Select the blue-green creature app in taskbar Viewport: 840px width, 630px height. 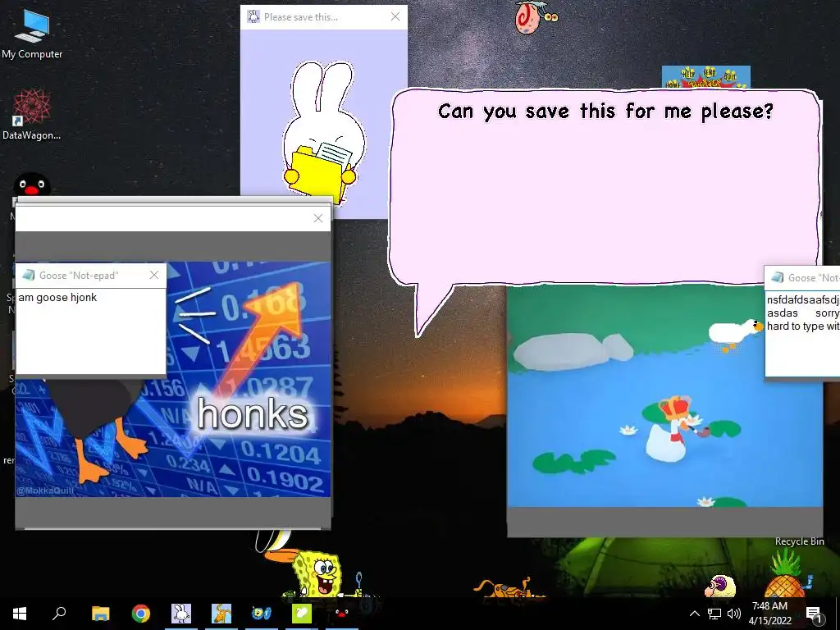(x=262, y=614)
